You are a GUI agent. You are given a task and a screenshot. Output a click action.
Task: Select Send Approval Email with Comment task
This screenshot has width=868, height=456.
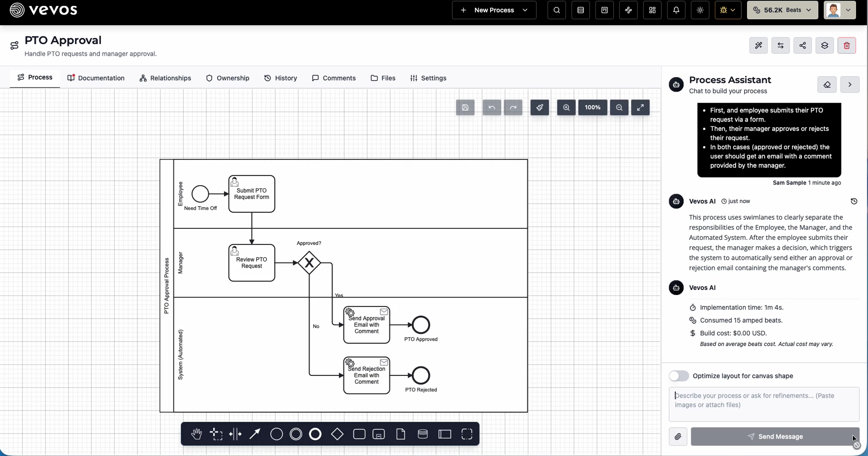tap(366, 325)
